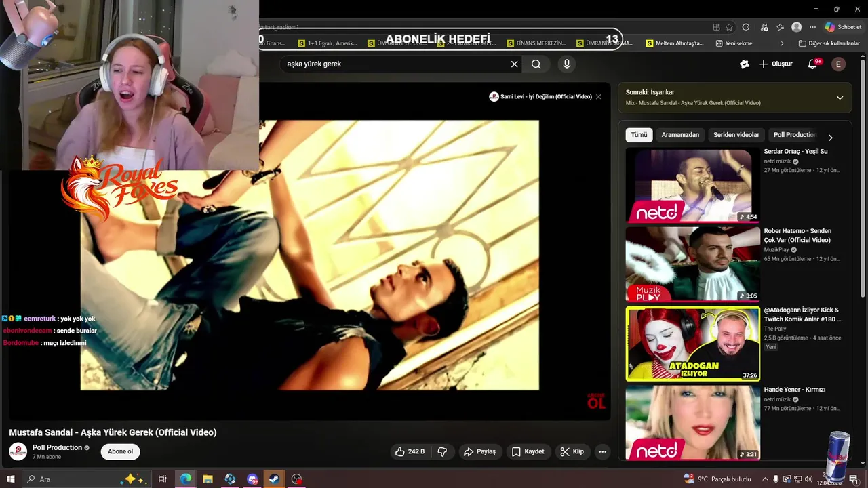Save the video with Kaydet
This screenshot has width=868, height=488.
click(528, 451)
